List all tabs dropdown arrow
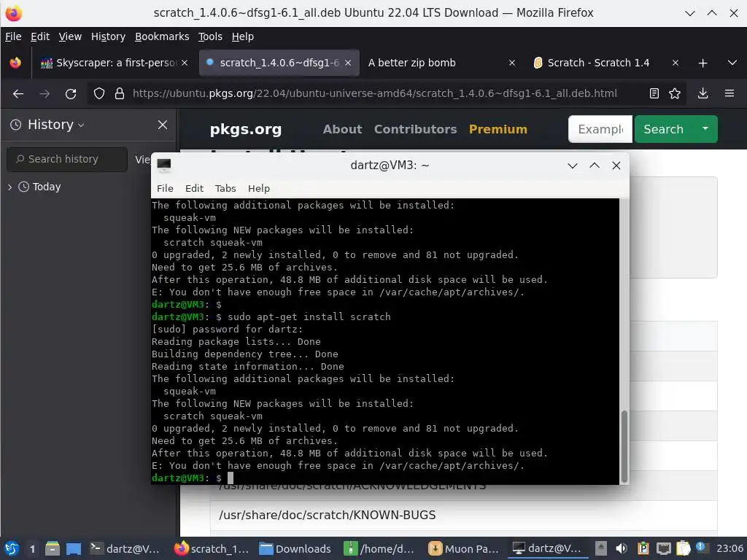 point(732,63)
